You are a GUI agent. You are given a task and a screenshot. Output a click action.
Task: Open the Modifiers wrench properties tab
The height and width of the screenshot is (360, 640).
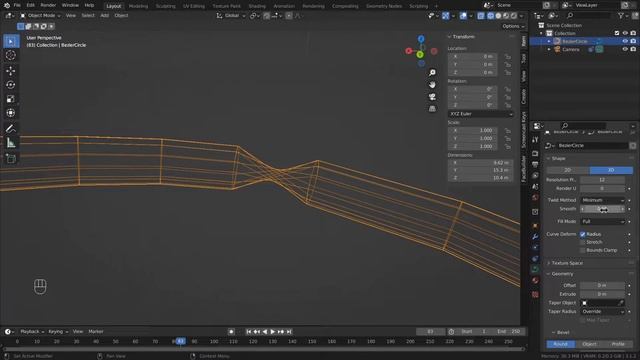[535, 237]
